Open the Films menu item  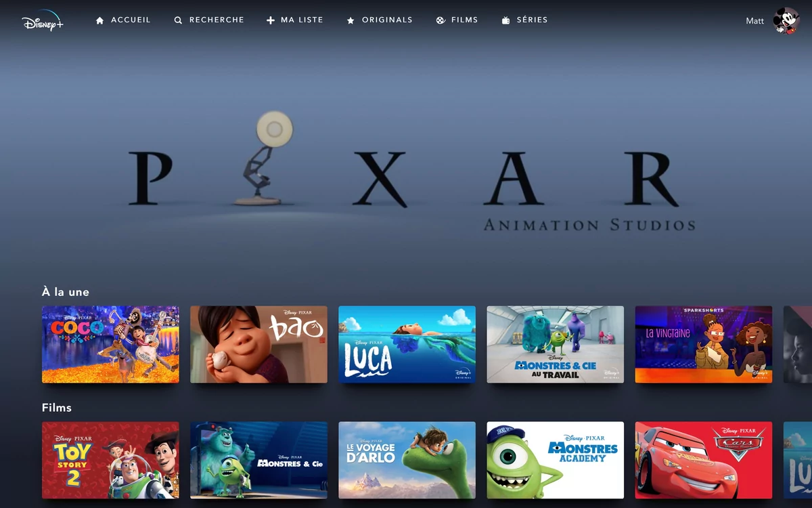click(x=465, y=20)
